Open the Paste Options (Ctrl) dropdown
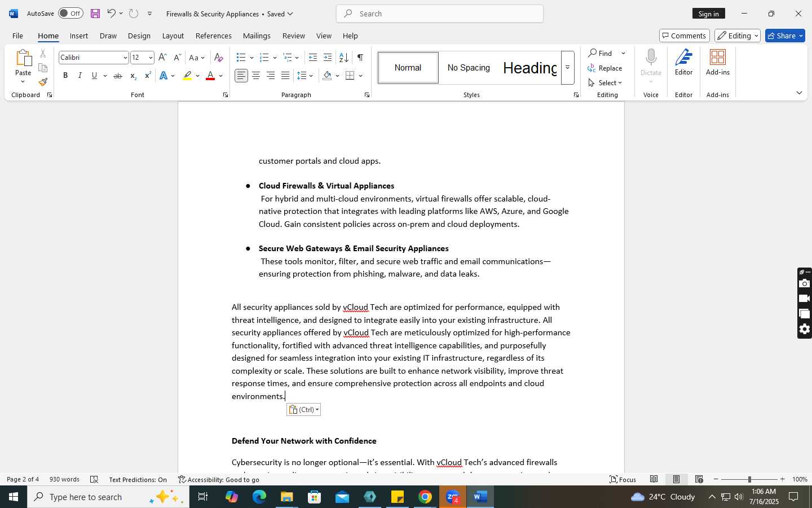812x508 pixels. click(303, 410)
